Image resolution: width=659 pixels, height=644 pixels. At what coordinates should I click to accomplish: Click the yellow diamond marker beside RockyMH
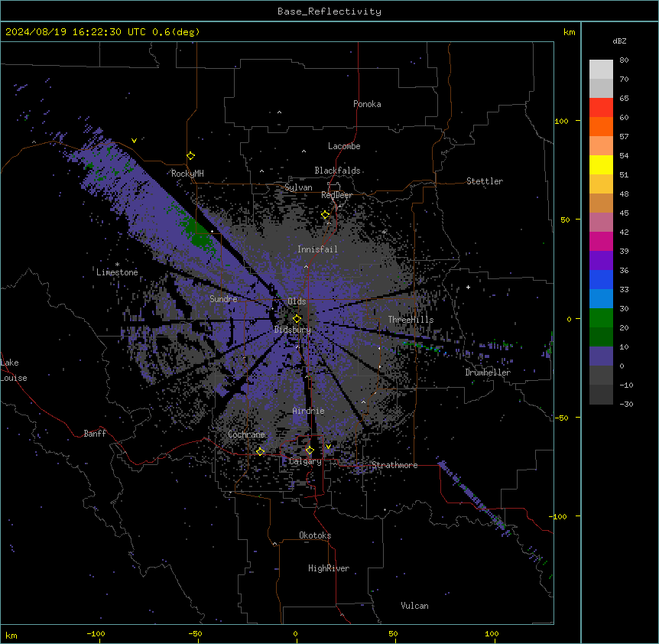pos(190,156)
